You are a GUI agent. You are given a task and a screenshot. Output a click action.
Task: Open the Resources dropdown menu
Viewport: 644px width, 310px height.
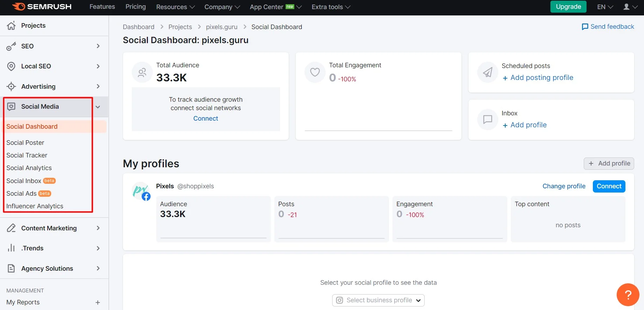[x=175, y=7]
